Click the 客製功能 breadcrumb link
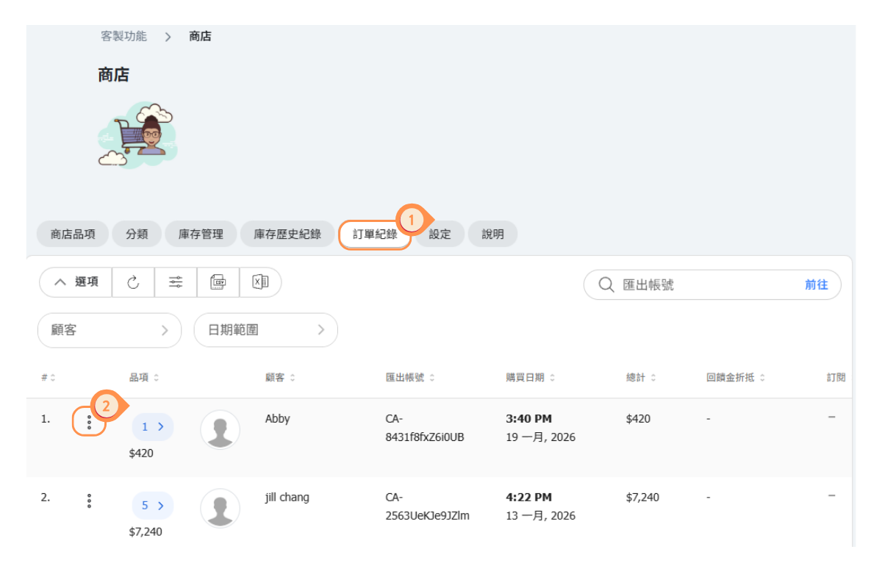This screenshot has height=588, width=882. [x=123, y=36]
